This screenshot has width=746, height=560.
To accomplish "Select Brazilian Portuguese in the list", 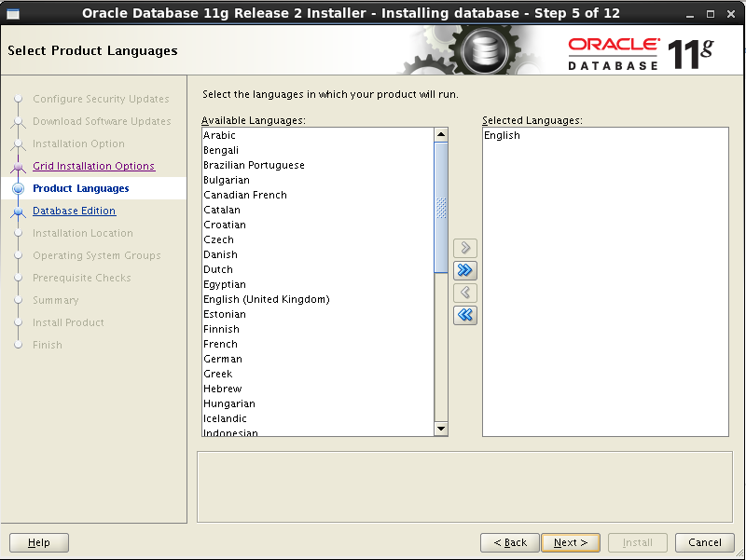I will pos(318,165).
